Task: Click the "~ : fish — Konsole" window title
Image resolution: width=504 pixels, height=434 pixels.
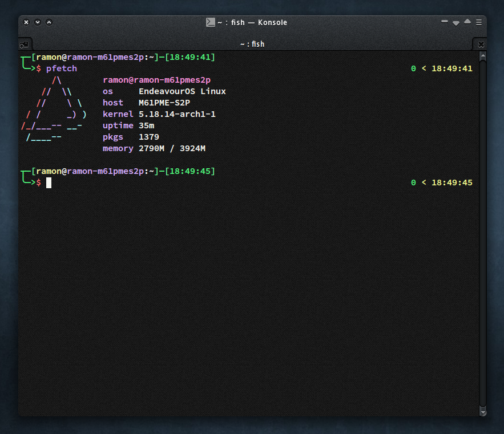Action: (x=252, y=22)
